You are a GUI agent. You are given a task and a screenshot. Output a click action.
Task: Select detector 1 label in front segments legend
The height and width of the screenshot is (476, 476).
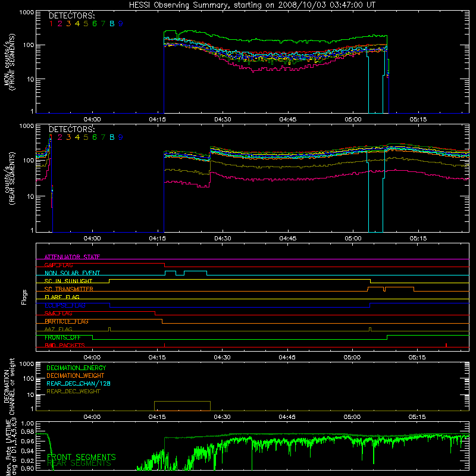pyautogui.click(x=51, y=24)
